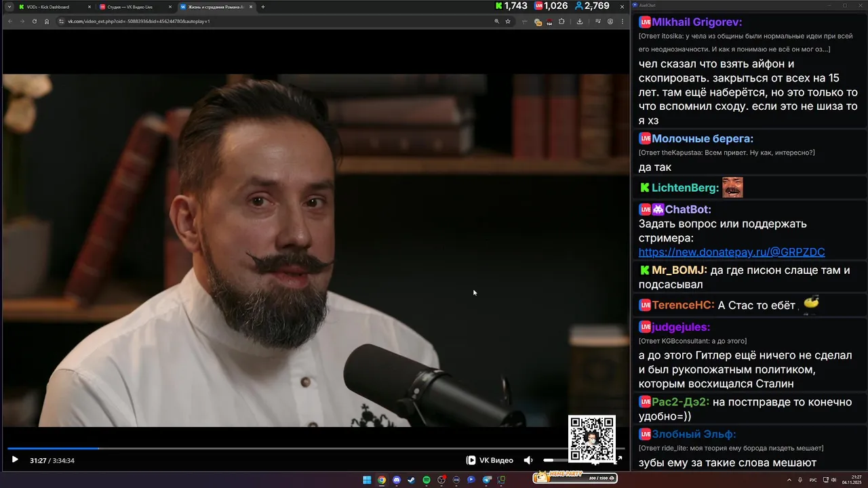Click the TerenceHC username in chat

pyautogui.click(x=684, y=306)
